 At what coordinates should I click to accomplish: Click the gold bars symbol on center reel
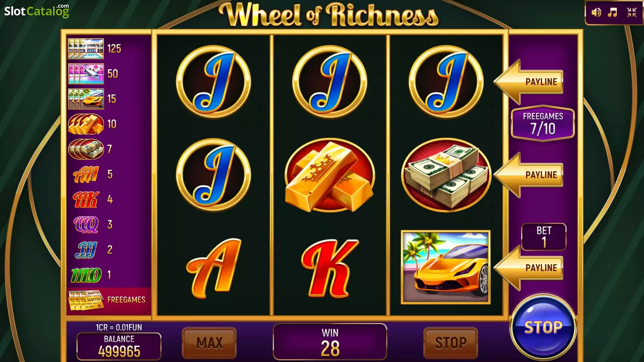coord(330,175)
